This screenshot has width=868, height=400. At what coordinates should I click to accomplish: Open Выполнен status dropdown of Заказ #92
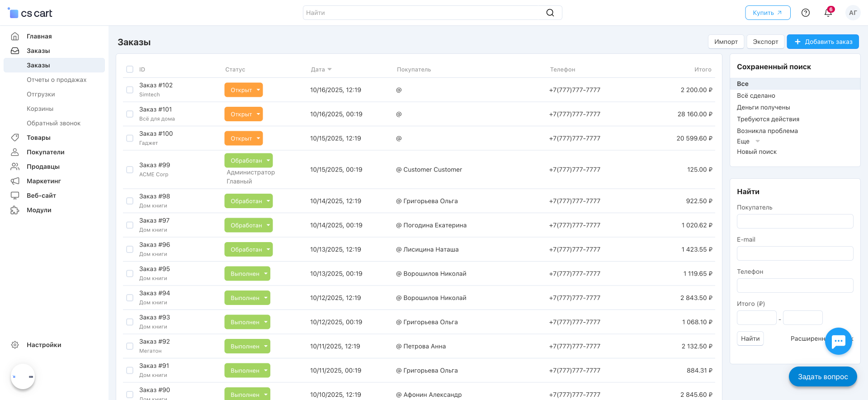[247, 346]
